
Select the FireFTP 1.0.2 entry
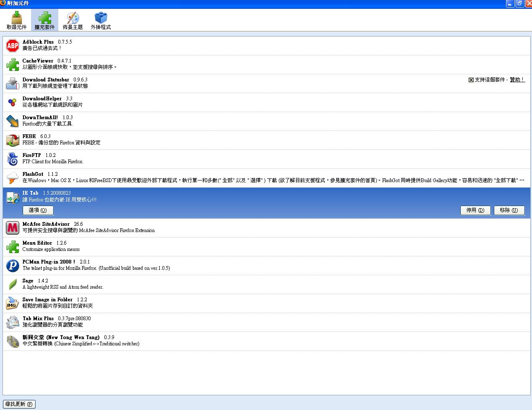267,159
